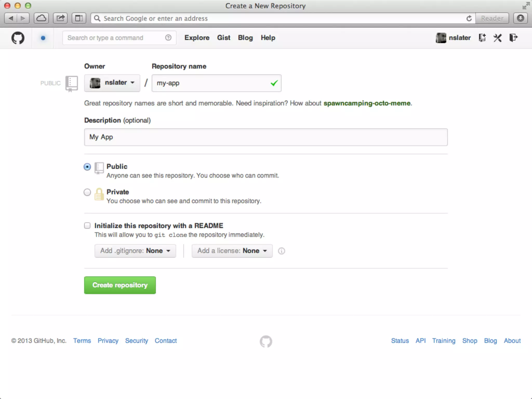
Task: Click the sign out icon
Action: coord(513,38)
